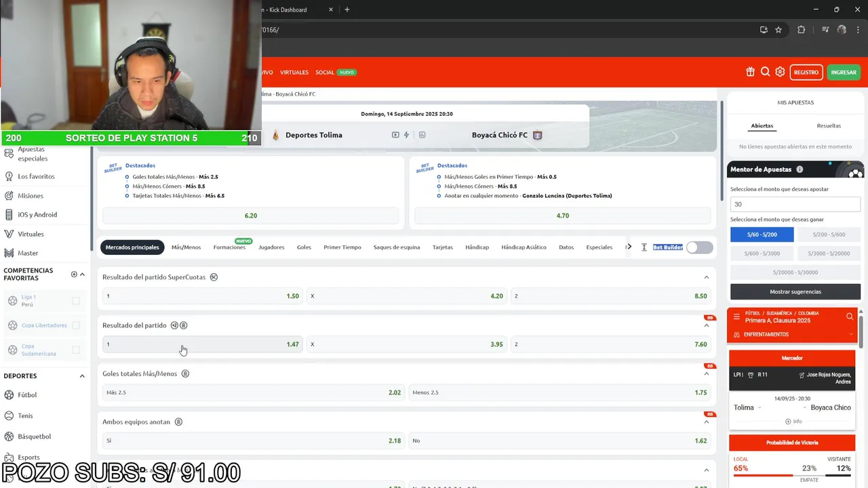Select the S/3000 - S/20000 win amount
Viewport: 868px width, 488px height.
click(829, 253)
